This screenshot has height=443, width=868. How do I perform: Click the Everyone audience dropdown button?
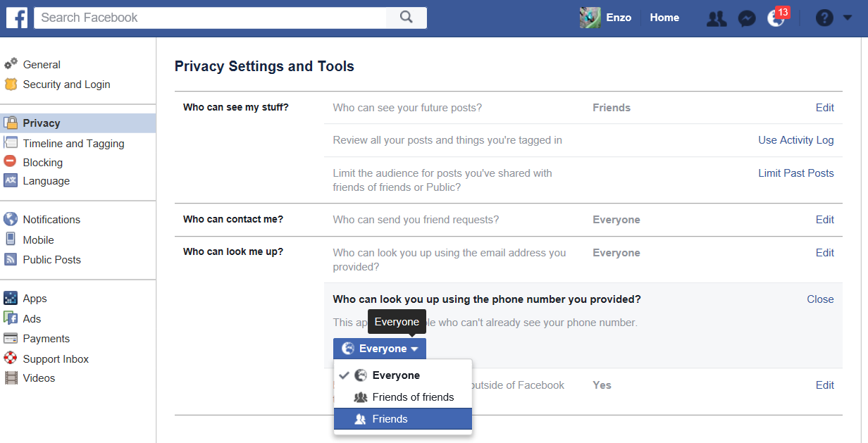point(380,349)
